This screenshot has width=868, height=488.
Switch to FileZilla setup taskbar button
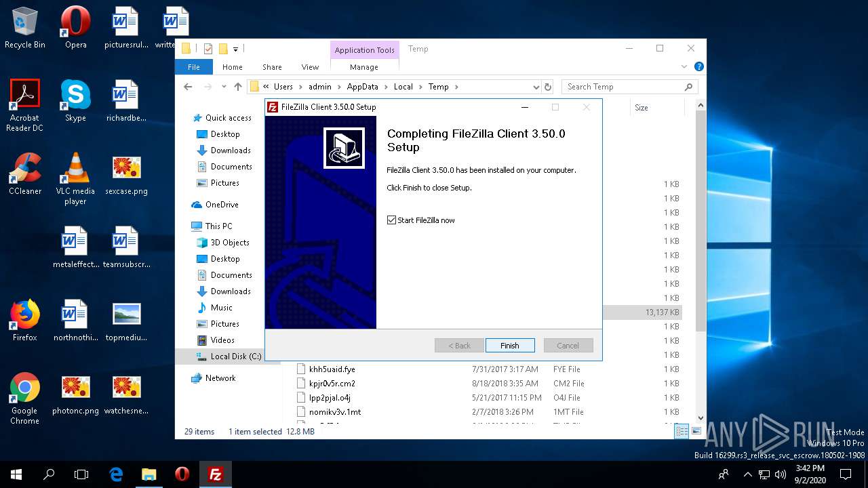(215, 474)
